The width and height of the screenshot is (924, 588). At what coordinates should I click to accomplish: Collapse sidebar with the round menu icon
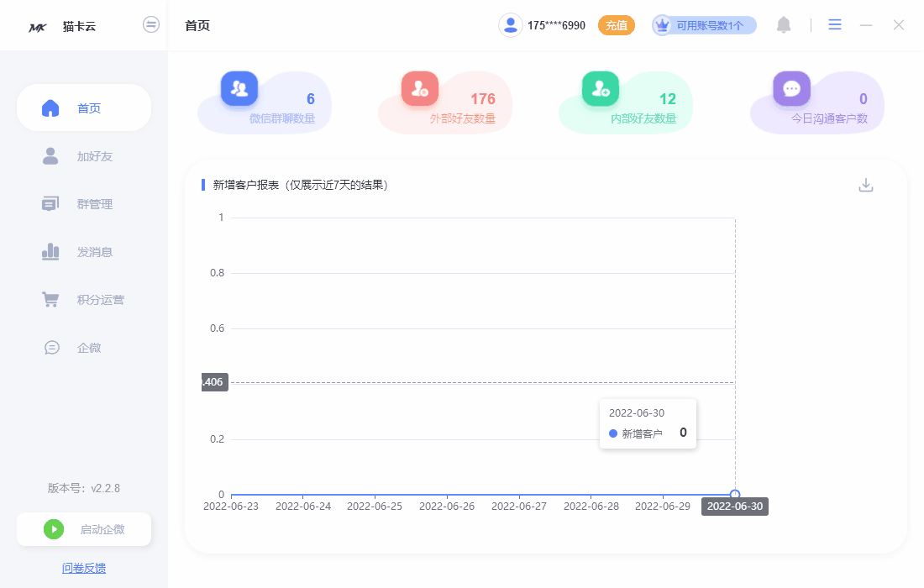(x=151, y=24)
